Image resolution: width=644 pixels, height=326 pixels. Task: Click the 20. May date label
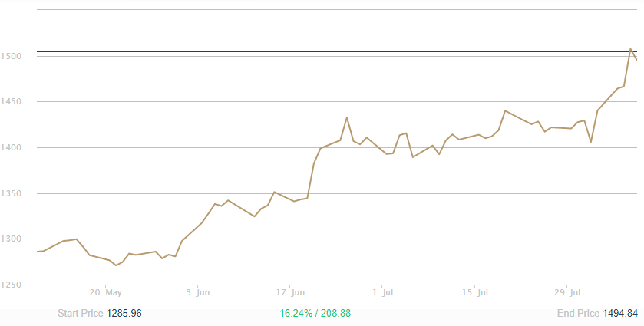click(x=105, y=292)
